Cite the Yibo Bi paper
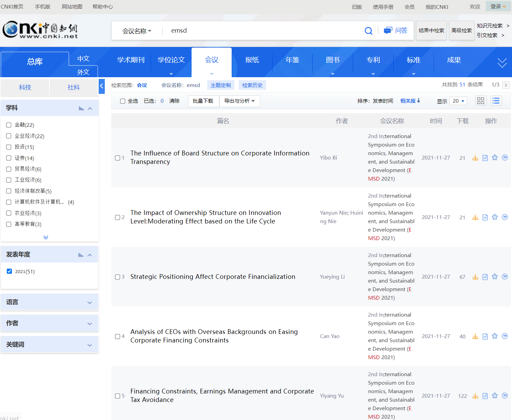 [505, 157]
